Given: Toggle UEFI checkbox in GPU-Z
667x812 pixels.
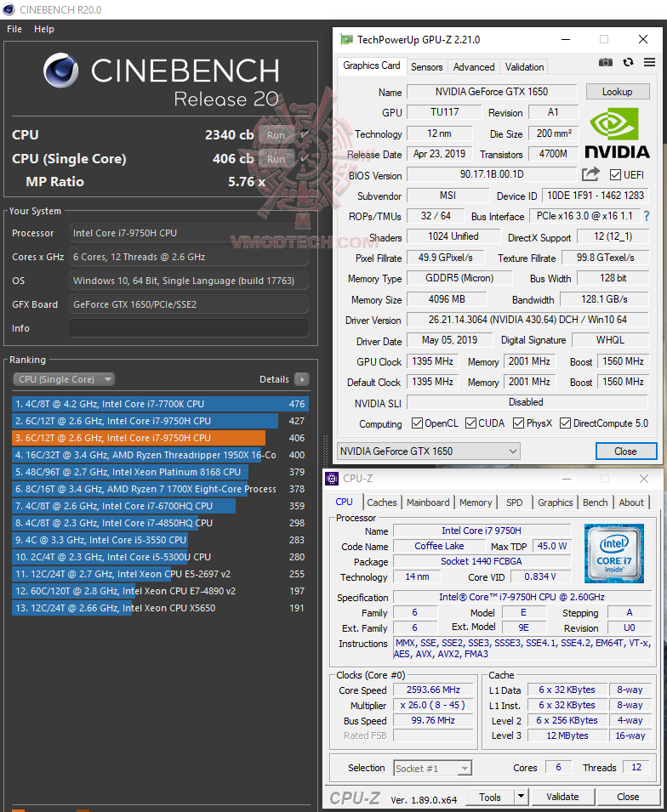Looking at the screenshot, I should pos(615,175).
